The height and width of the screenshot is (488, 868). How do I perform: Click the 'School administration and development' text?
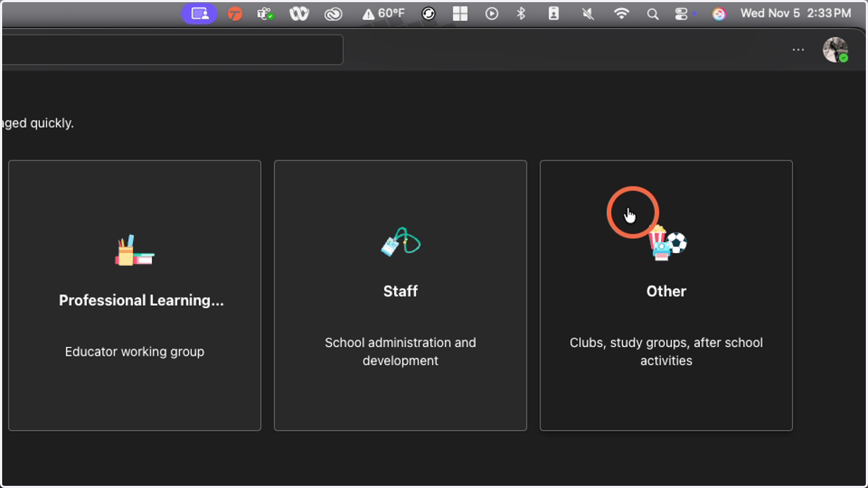pyautogui.click(x=400, y=352)
